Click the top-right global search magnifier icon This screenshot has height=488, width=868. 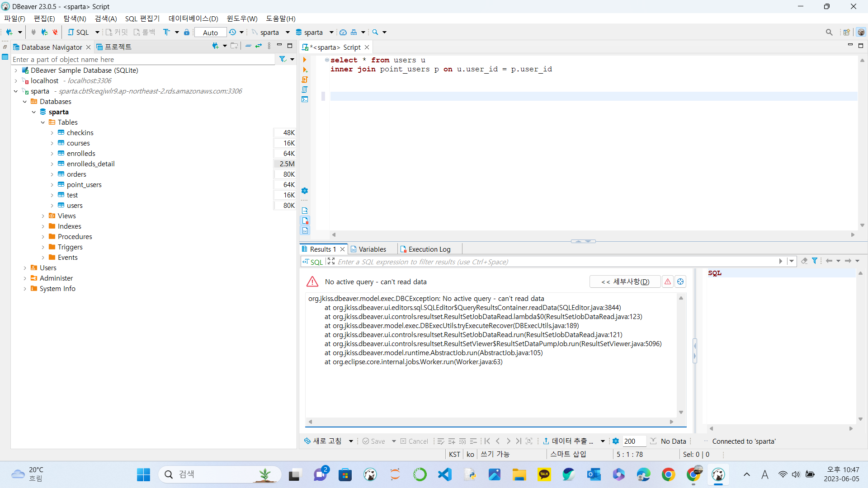click(829, 32)
